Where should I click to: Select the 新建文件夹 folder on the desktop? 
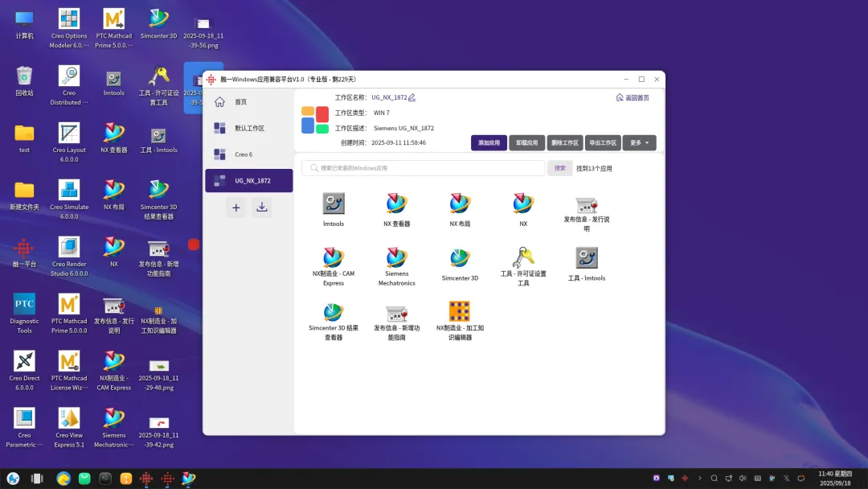pyautogui.click(x=24, y=196)
